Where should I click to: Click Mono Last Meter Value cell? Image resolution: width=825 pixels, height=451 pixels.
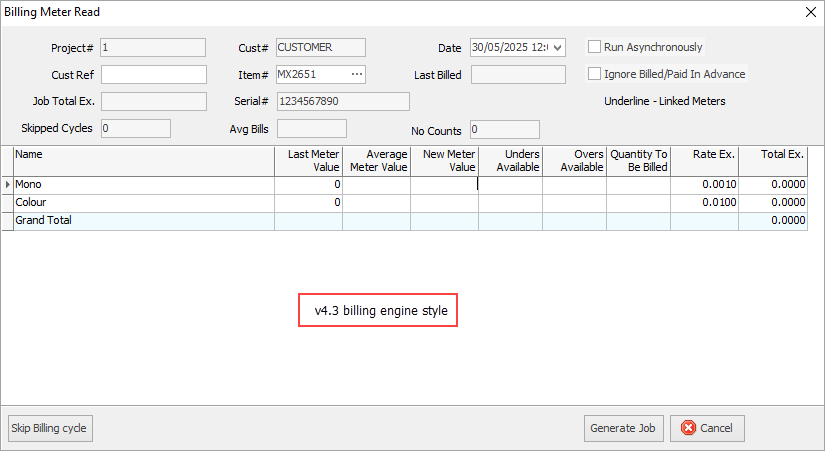309,185
